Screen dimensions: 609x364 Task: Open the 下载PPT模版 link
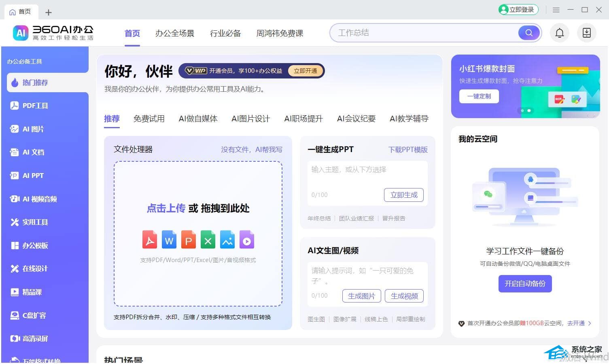pyautogui.click(x=408, y=150)
